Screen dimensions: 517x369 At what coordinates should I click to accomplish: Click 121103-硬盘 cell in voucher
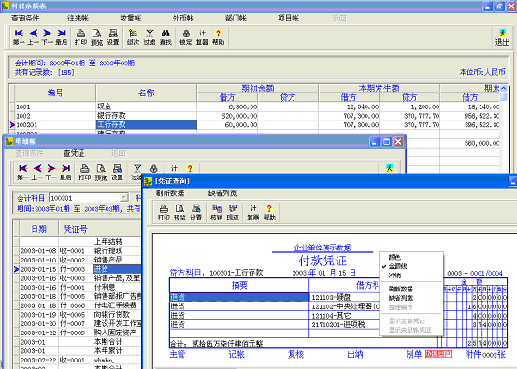tap(344, 297)
